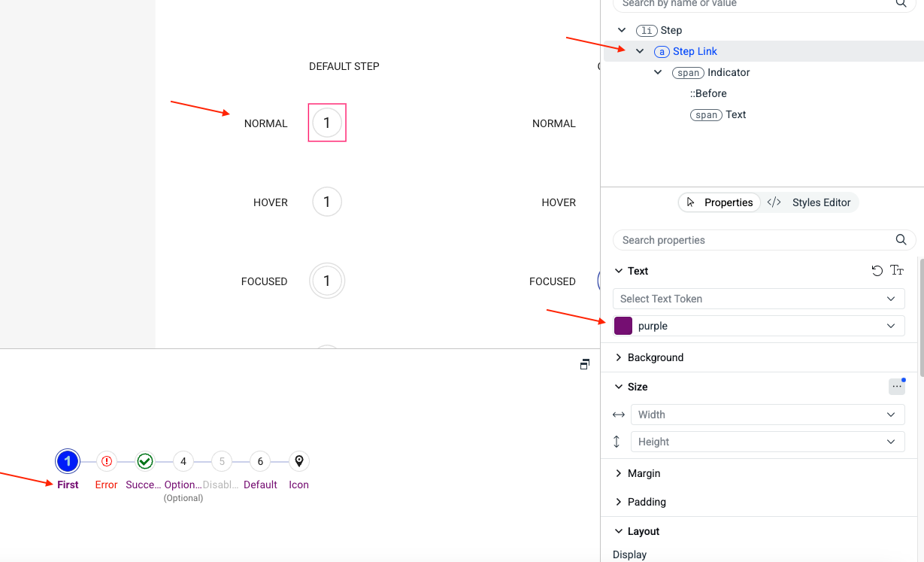Expand the Padding section

[619, 502]
